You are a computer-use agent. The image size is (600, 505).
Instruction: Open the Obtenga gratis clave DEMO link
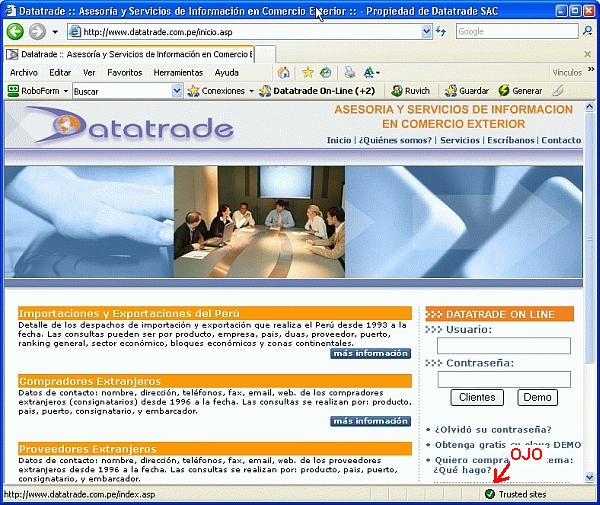point(508,445)
